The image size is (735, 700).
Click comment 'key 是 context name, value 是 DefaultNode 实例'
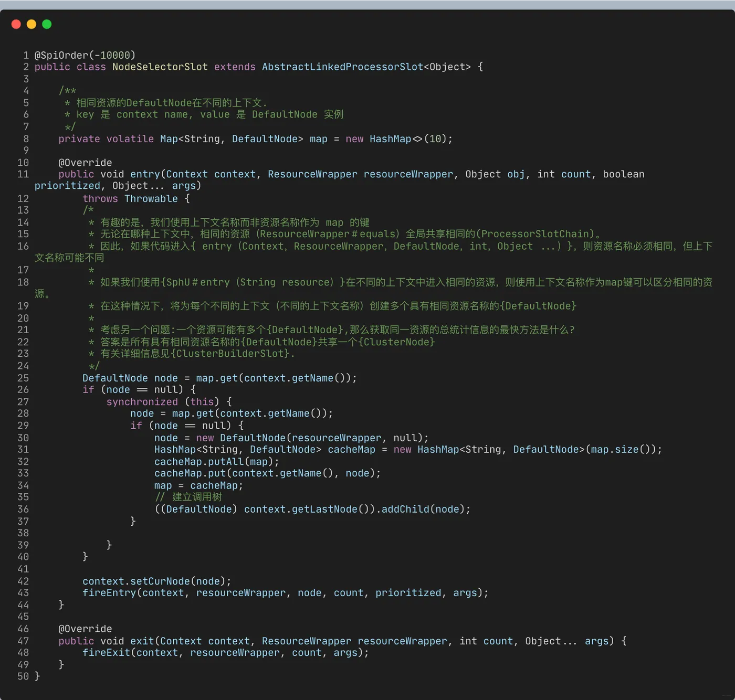[210, 114]
